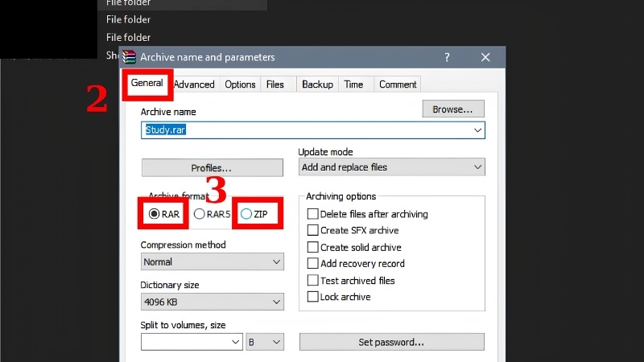Close the Archive name and parameters dialog
This screenshot has height=362, width=644.
tap(485, 57)
